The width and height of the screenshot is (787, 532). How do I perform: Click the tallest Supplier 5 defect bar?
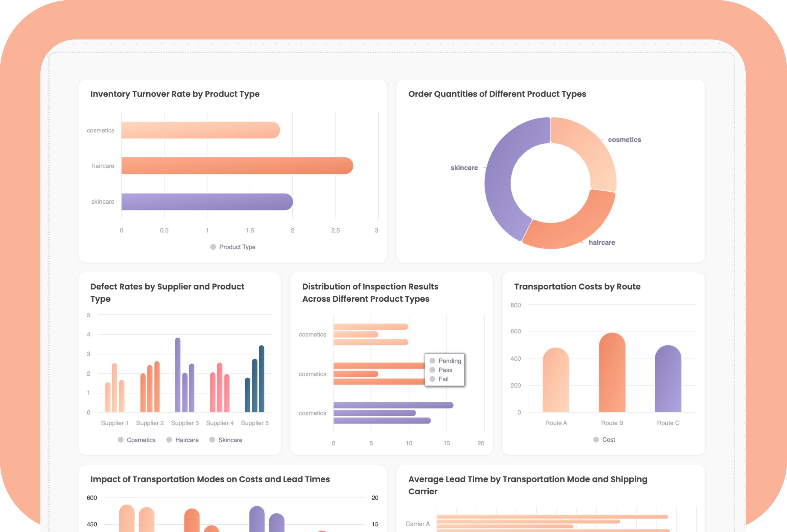(261, 379)
